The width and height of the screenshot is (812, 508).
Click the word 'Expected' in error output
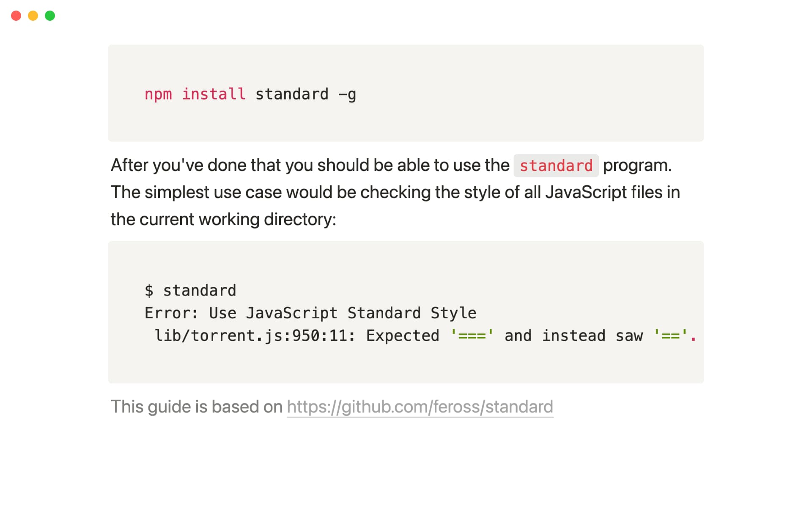403,336
